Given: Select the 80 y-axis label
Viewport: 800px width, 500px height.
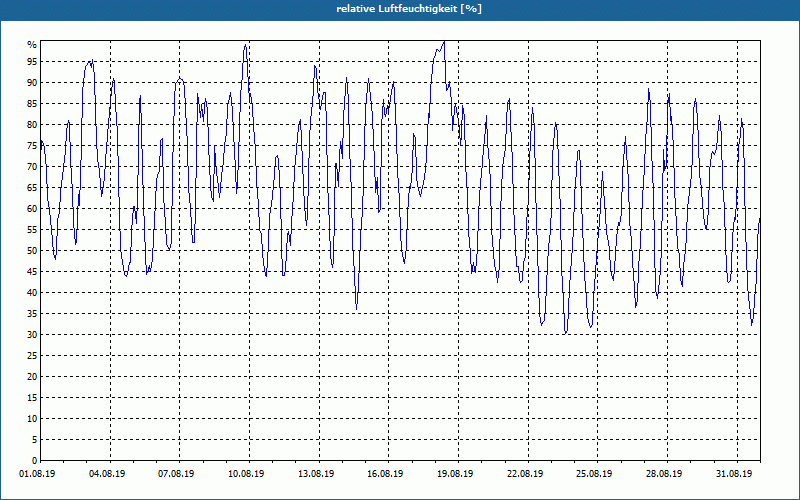Looking at the screenshot, I should coord(32,124).
